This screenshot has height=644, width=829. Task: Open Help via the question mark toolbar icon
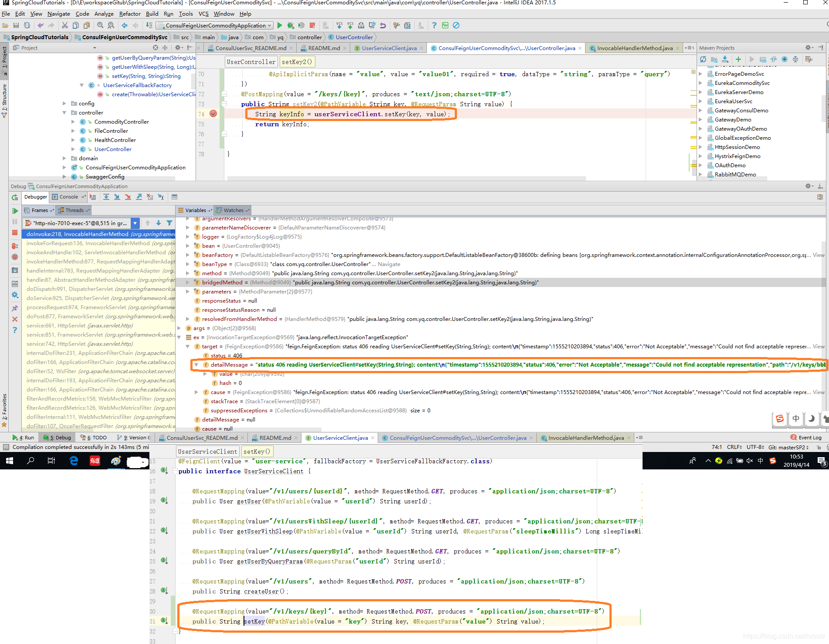click(x=434, y=25)
